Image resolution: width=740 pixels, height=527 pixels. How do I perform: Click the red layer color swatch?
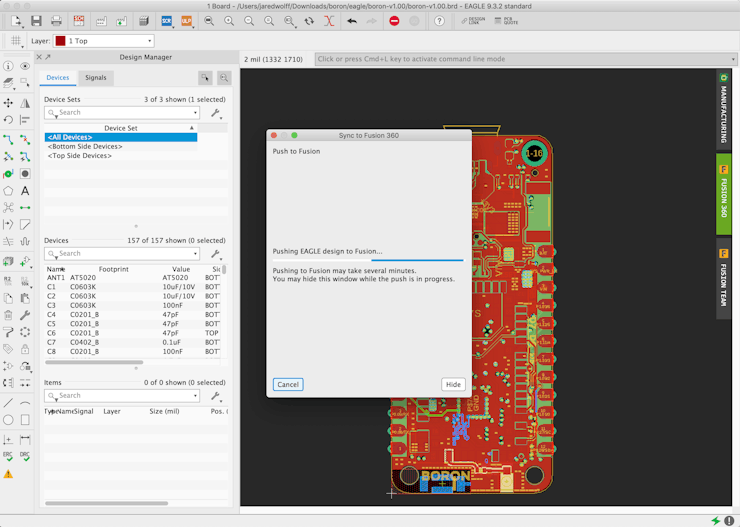tap(60, 41)
